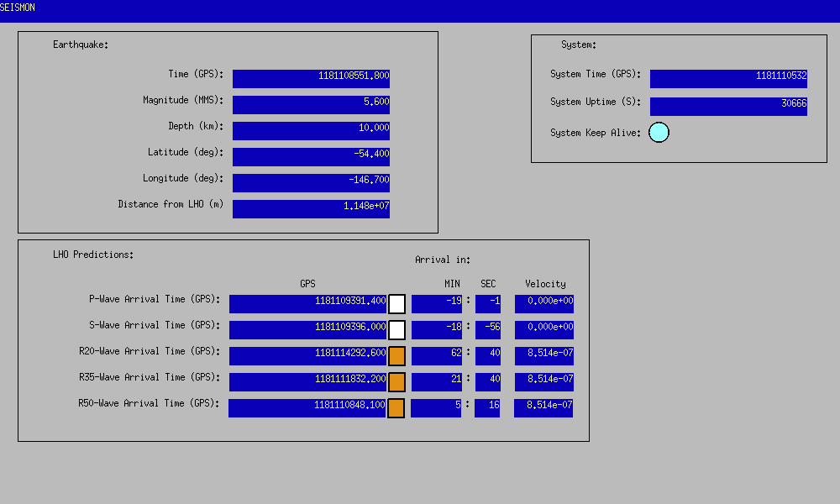Screen dimensions: 840x504
Task: Click the R50-Wave orange status indicator
Action: (x=396, y=408)
